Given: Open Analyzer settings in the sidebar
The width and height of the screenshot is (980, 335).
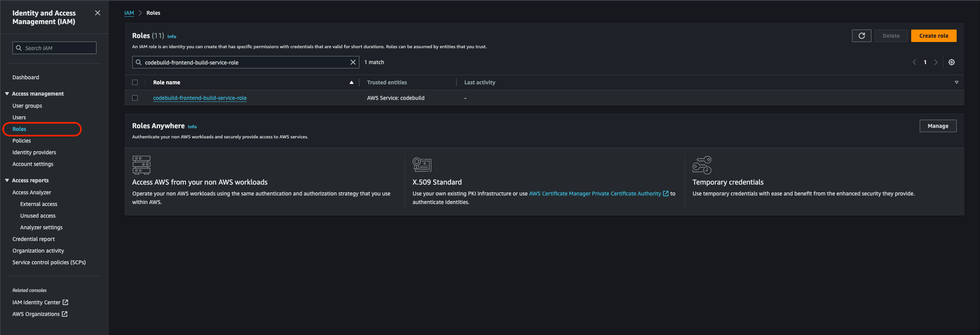Looking at the screenshot, I should point(41,227).
